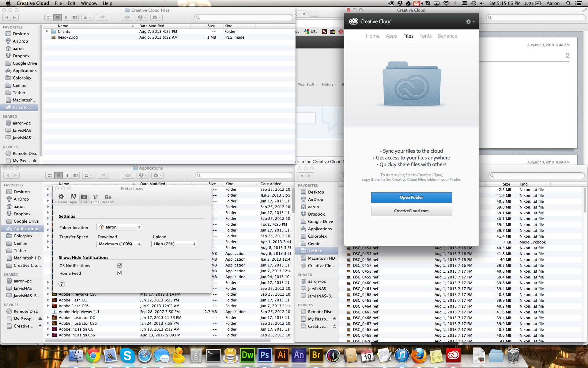
Task: Switch to the Files tab in Creative Cloud
Action: 407,36
